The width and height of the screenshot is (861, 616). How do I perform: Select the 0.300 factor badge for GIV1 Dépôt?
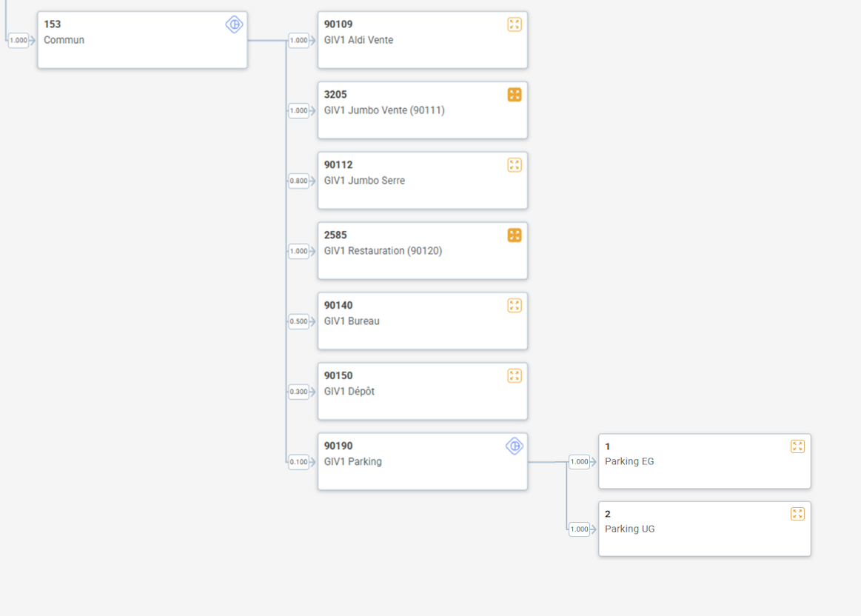298,392
